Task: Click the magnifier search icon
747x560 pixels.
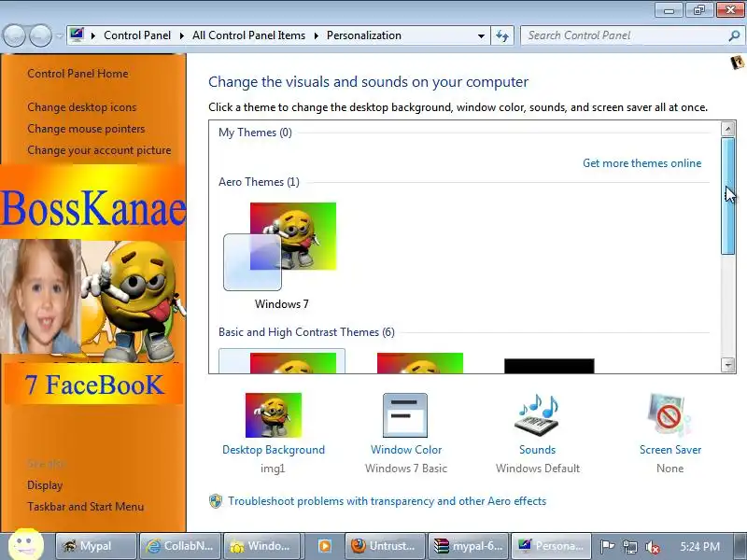Action: coord(734,35)
